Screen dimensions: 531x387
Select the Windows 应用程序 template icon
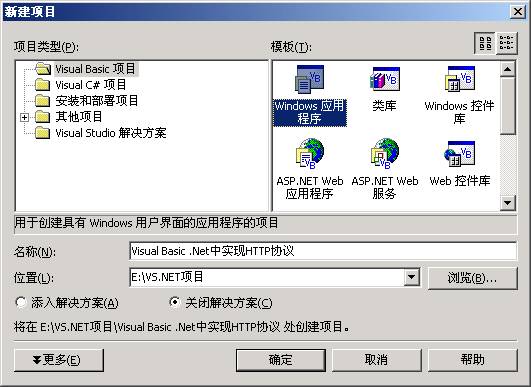310,79
